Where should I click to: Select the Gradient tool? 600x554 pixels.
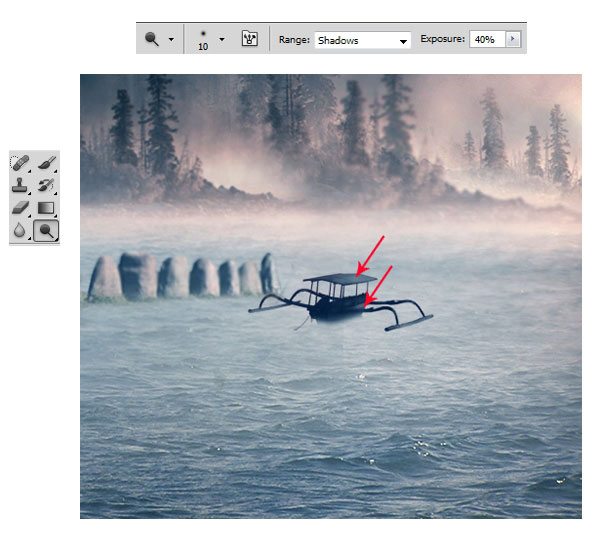click(46, 208)
